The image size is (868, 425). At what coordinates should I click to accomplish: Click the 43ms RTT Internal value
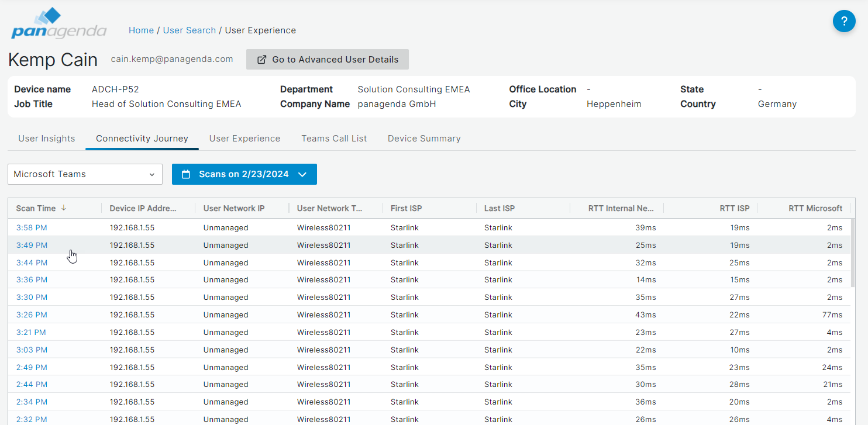(646, 315)
